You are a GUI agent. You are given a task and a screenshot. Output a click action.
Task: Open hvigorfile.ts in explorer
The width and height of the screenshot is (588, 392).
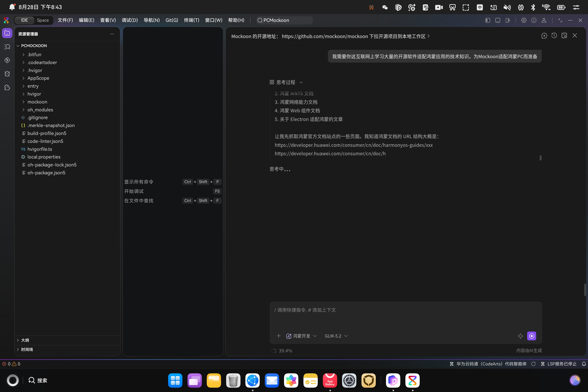point(40,149)
